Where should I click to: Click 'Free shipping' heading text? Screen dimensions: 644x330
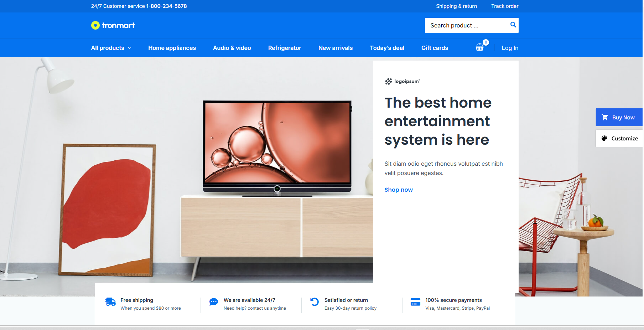pos(137,300)
